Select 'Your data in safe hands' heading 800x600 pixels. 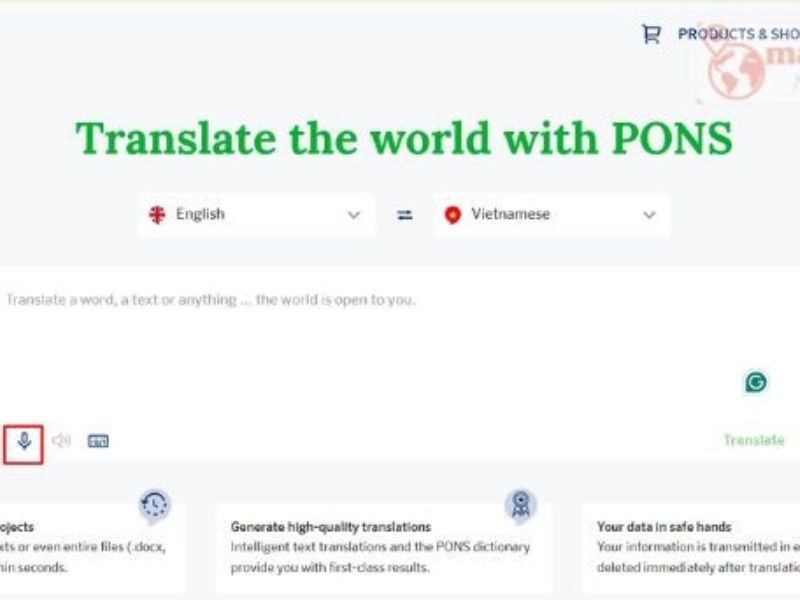[664, 527]
